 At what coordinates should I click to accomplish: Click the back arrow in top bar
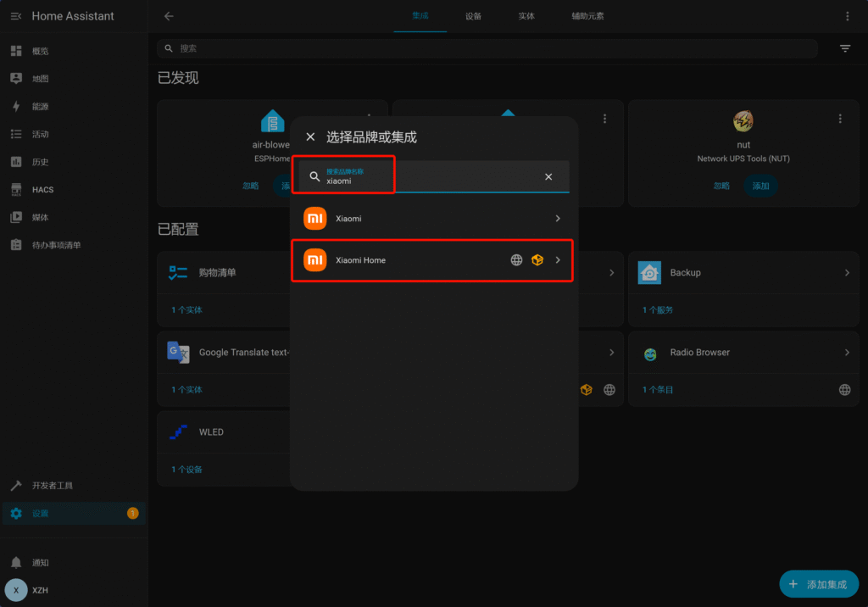click(x=169, y=16)
